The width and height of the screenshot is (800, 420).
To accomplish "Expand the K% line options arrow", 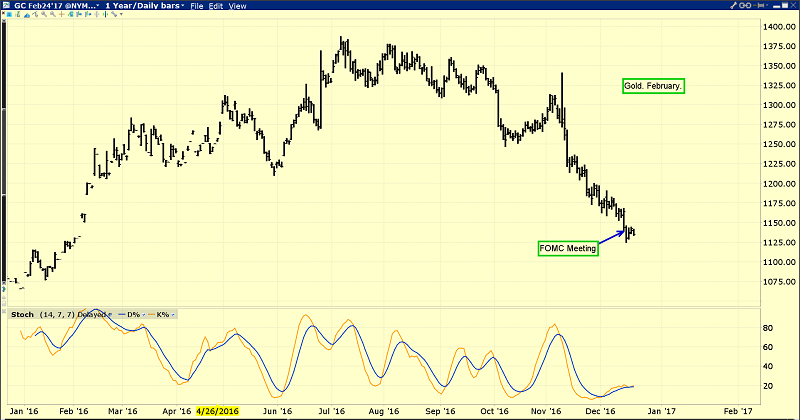I will click(x=172, y=315).
